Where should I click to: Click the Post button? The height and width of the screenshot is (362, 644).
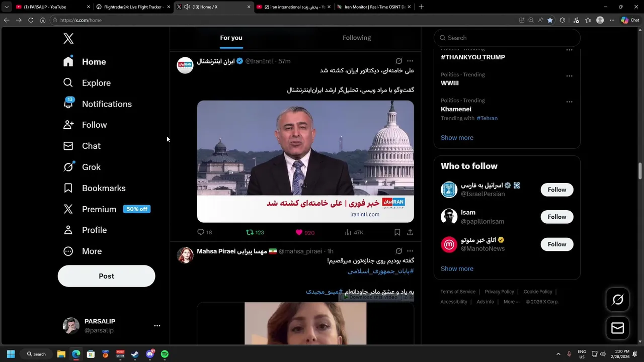pyautogui.click(x=106, y=276)
